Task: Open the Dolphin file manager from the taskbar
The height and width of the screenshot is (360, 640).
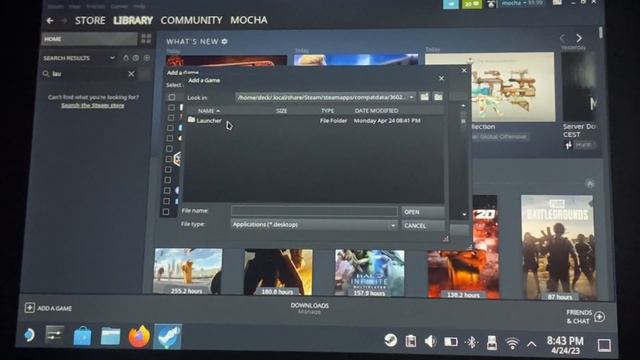Action: pos(111,337)
